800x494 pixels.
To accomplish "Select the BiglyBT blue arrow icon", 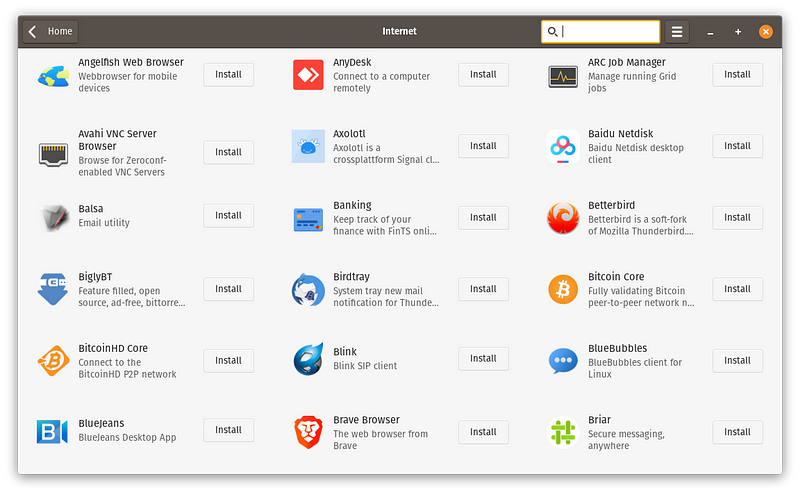I will (53, 289).
